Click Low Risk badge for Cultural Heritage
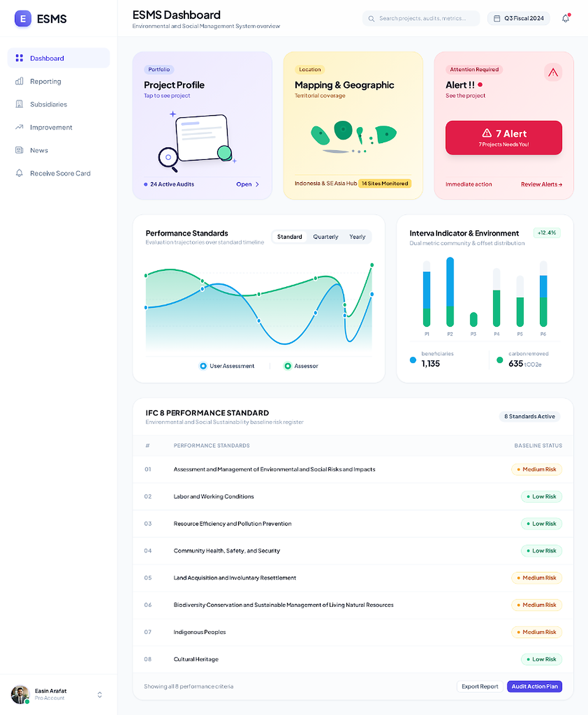588x715 pixels. point(541,659)
